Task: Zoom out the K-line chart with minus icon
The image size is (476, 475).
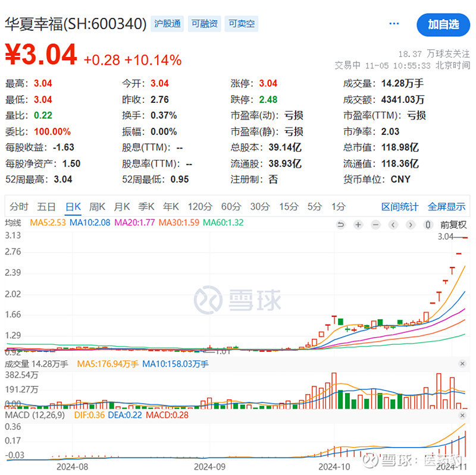Action: click(x=375, y=225)
